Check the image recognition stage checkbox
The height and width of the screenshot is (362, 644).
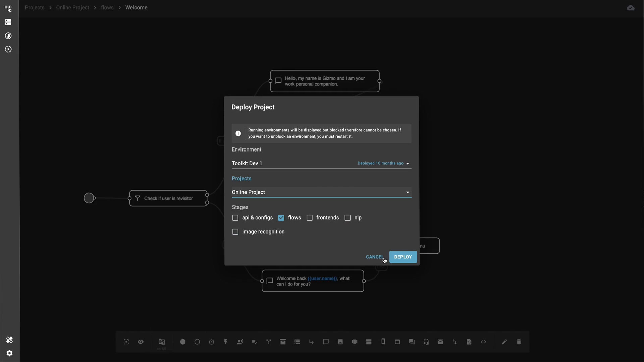(235, 232)
